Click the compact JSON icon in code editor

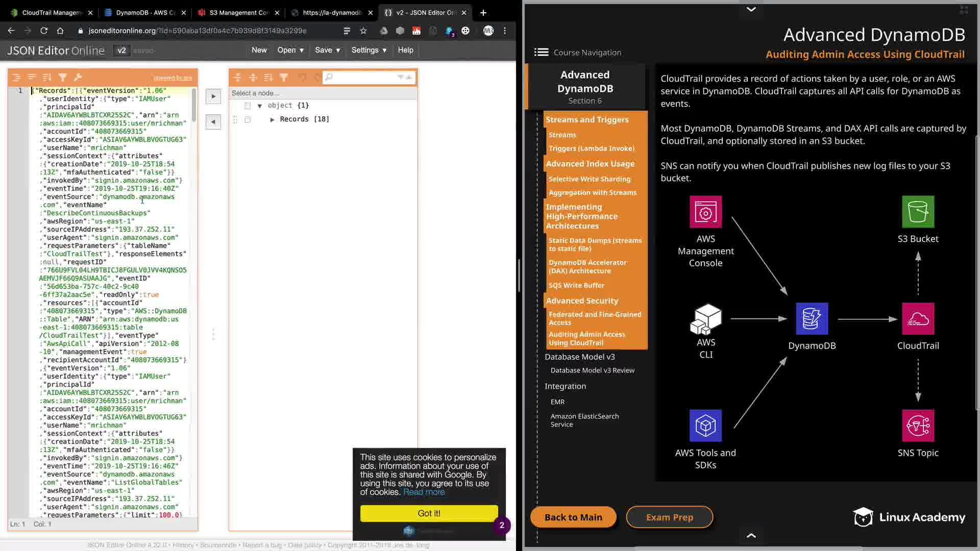(x=32, y=78)
